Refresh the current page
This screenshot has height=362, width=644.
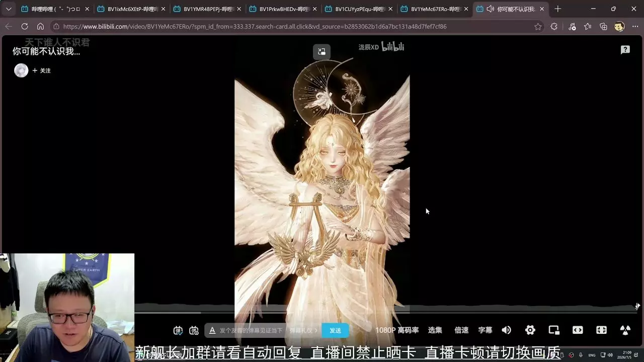pyautogui.click(x=25, y=27)
